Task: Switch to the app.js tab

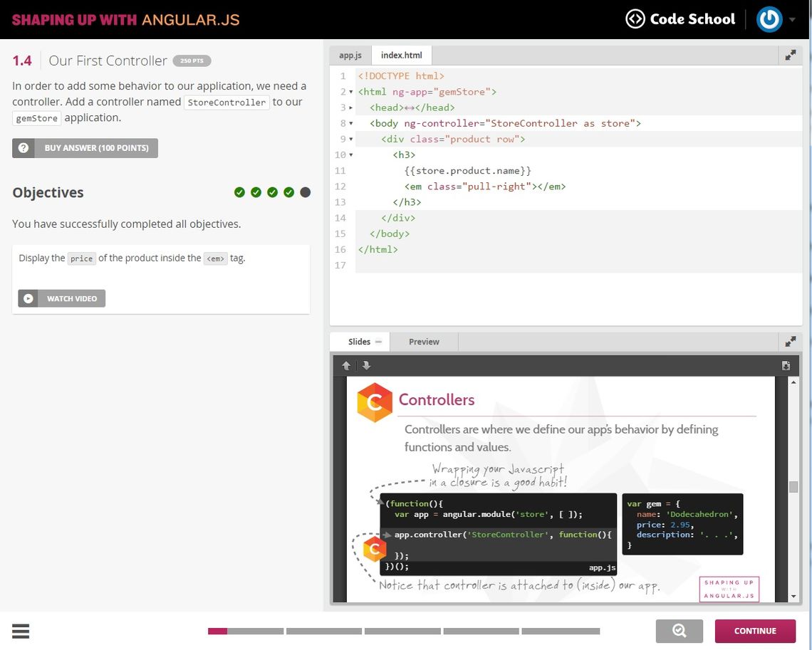Action: click(x=350, y=54)
